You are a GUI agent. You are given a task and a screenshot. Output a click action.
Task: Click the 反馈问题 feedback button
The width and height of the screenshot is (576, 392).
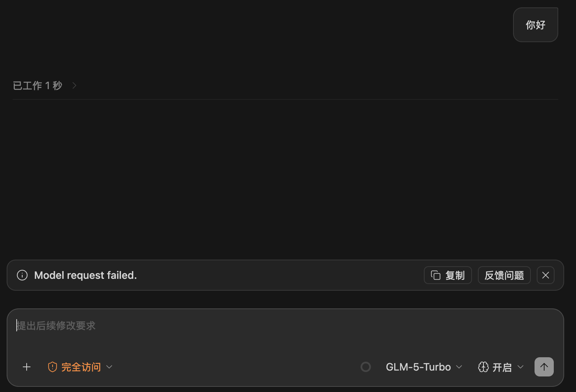click(x=504, y=275)
